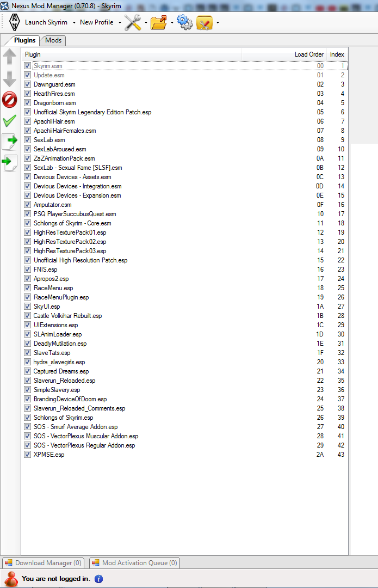Image resolution: width=378 pixels, height=588 pixels.
Task: Select the UIExtensions.esp row
Action: 184,325
